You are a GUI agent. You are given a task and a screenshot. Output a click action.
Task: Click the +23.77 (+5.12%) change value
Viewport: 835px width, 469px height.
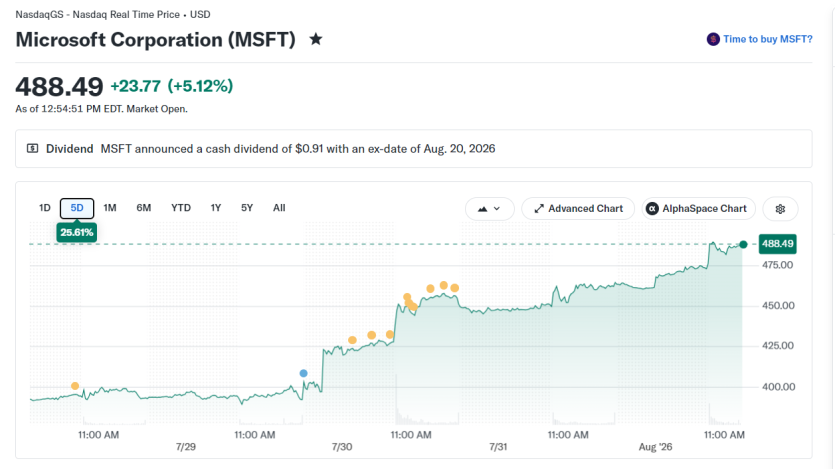[171, 86]
